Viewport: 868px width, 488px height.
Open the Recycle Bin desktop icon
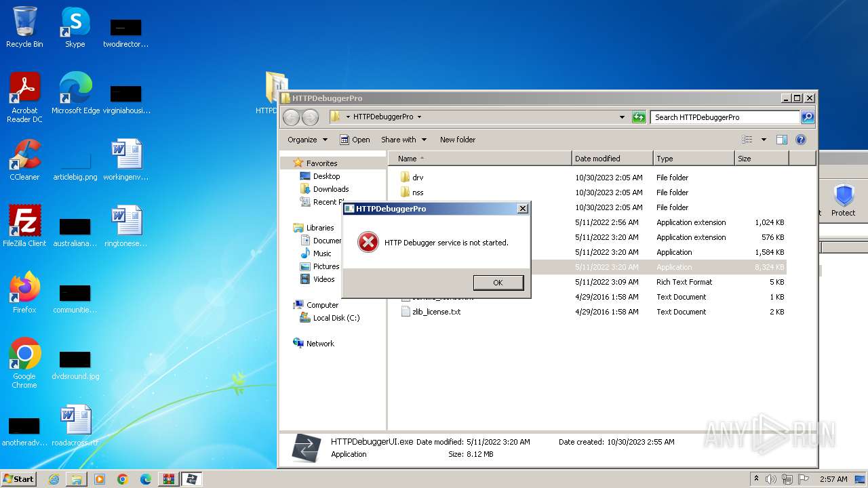[x=24, y=27]
